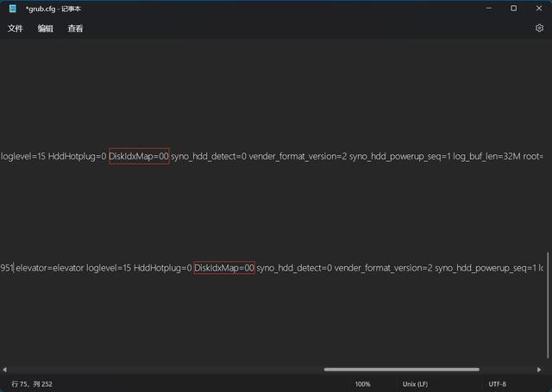This screenshot has height=392, width=552.
Task: Click HddHotplug=0 in the elevator line
Action: click(163, 268)
